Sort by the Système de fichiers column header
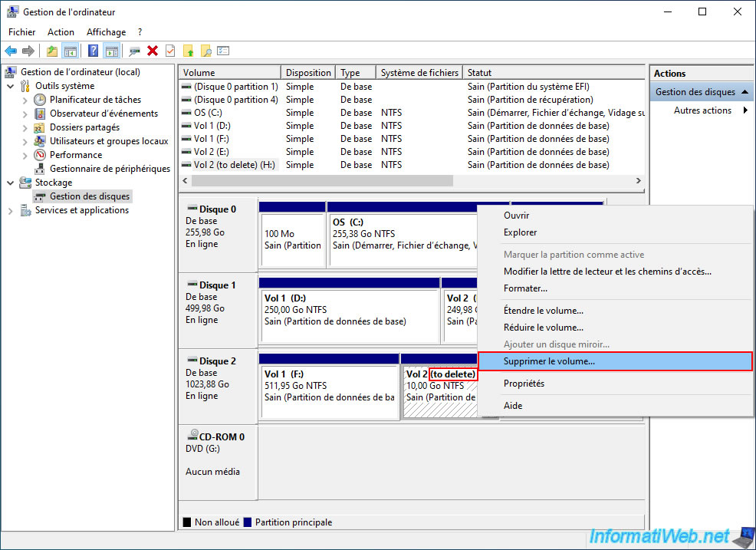 point(419,73)
